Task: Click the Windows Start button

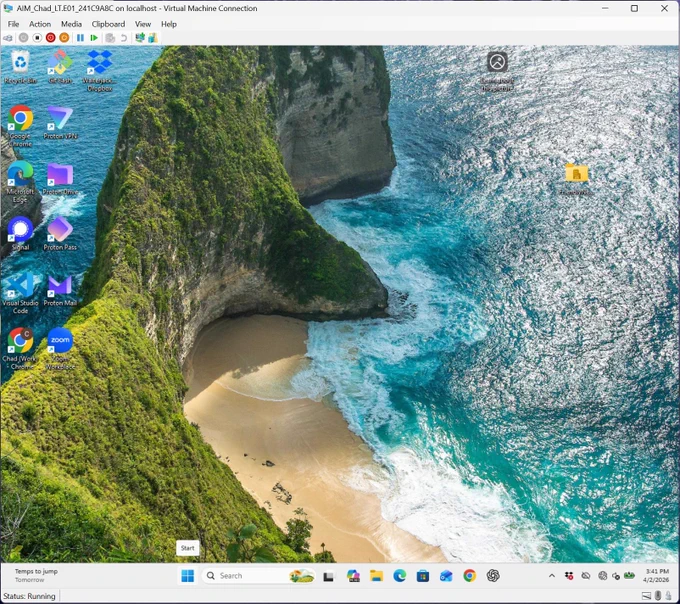Action: click(188, 576)
